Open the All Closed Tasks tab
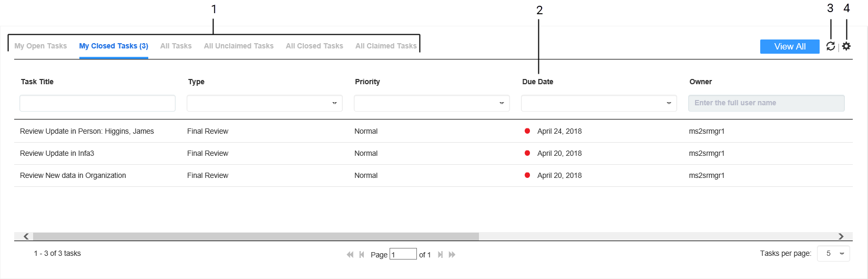Image resolution: width=868 pixels, height=279 pixels. (x=314, y=46)
